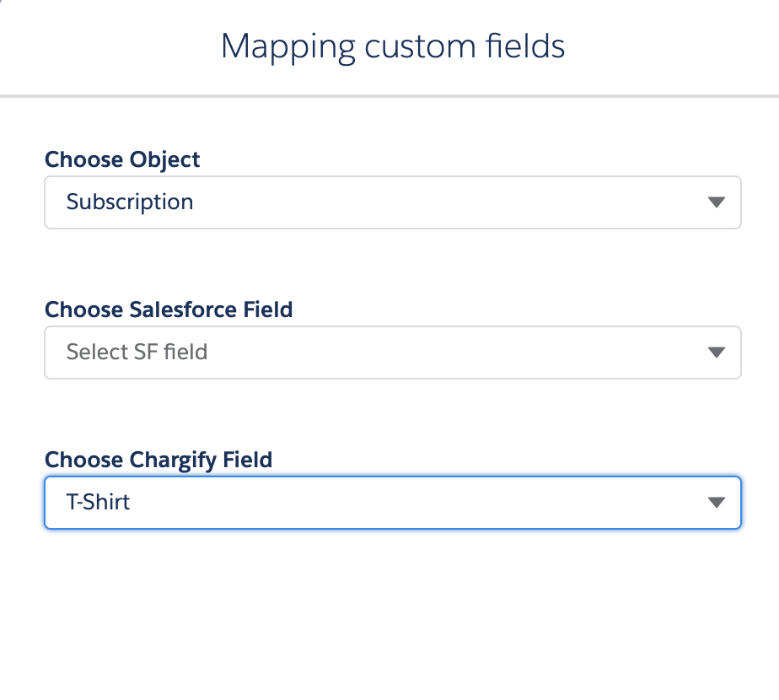This screenshot has height=700, width=779.
Task: Click the Chargify Field dropdown arrow
Action: [716, 503]
